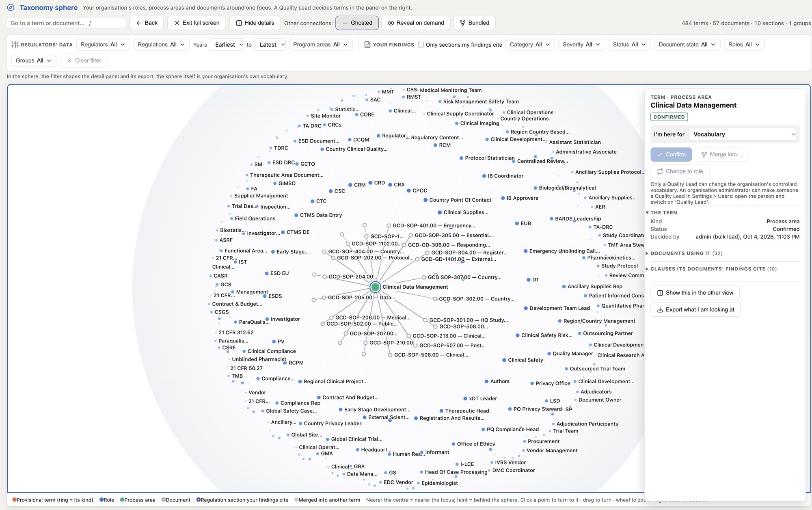
Task: Toggle Hide details panel button
Action: coord(255,23)
